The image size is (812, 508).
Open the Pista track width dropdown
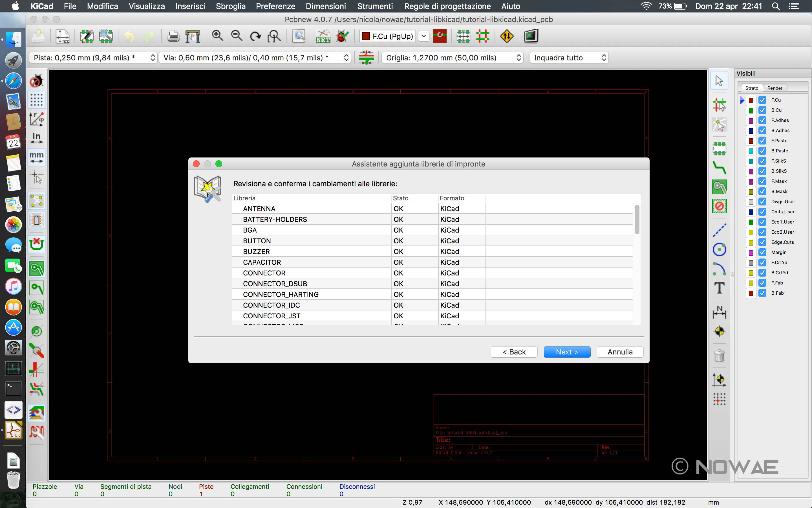pyautogui.click(x=93, y=58)
